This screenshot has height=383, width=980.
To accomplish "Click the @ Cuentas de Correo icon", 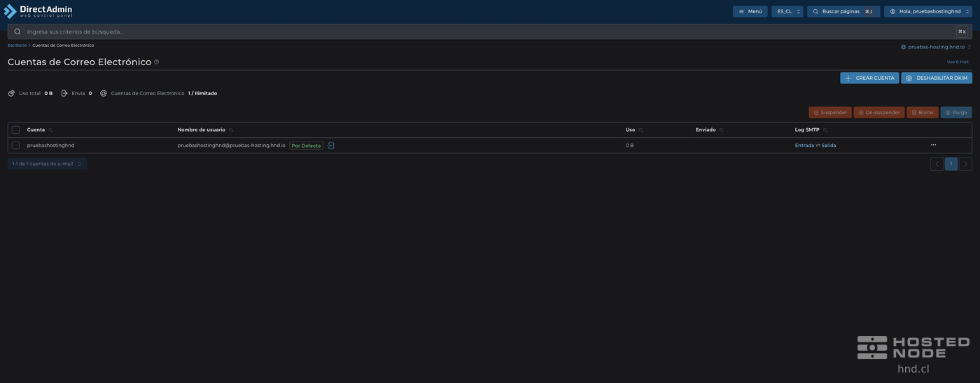I will pyautogui.click(x=104, y=93).
